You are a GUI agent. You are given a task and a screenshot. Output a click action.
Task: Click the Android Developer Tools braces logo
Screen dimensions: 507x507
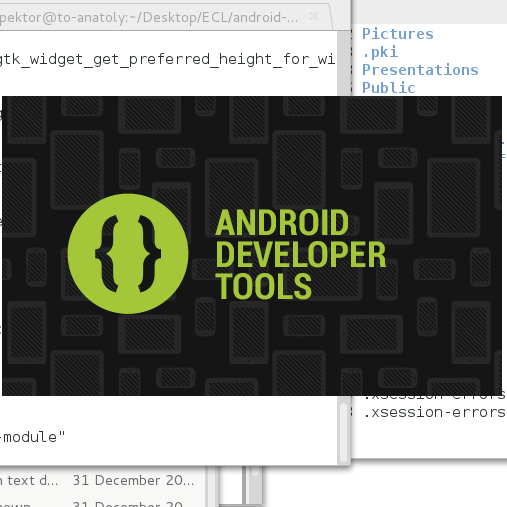[128, 254]
